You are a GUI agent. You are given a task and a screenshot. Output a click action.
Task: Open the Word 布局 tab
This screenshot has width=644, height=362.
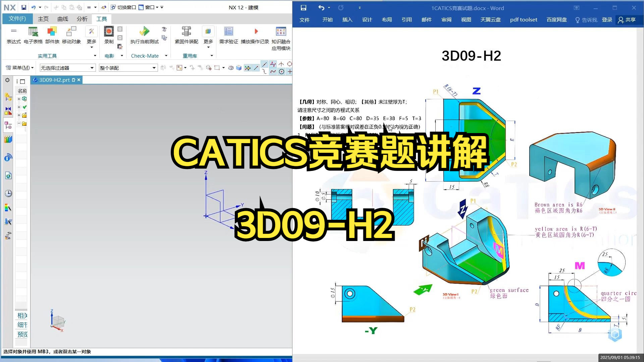click(387, 20)
